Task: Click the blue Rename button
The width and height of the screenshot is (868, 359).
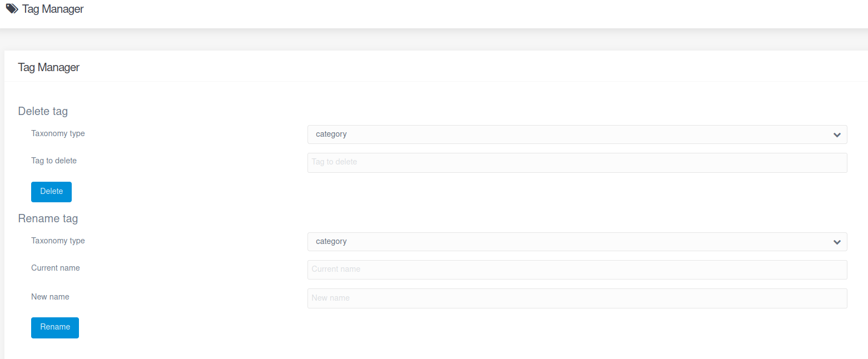Action: pos(55,327)
